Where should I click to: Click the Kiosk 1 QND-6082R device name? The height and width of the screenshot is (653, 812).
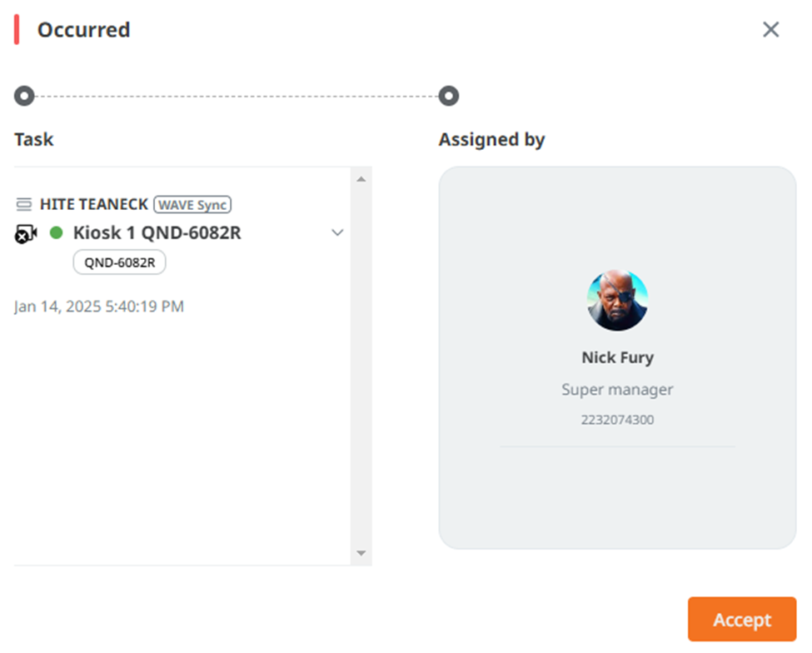coord(157,232)
